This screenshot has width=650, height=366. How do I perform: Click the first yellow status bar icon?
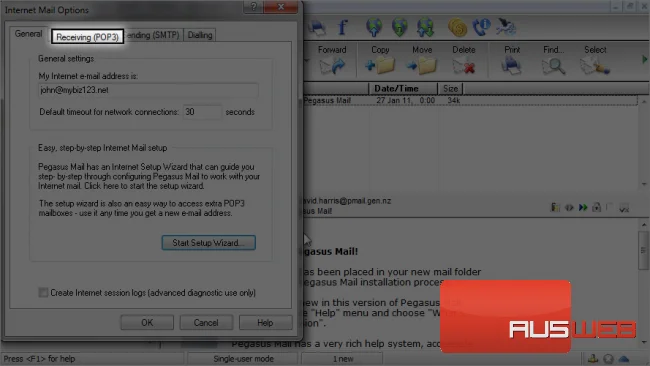click(x=593, y=359)
